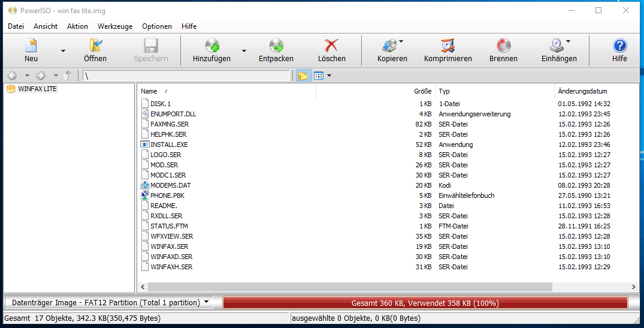Screen dimensions: 644x328
Task: Open the forward history dropdown arrow
Action: pos(56,76)
